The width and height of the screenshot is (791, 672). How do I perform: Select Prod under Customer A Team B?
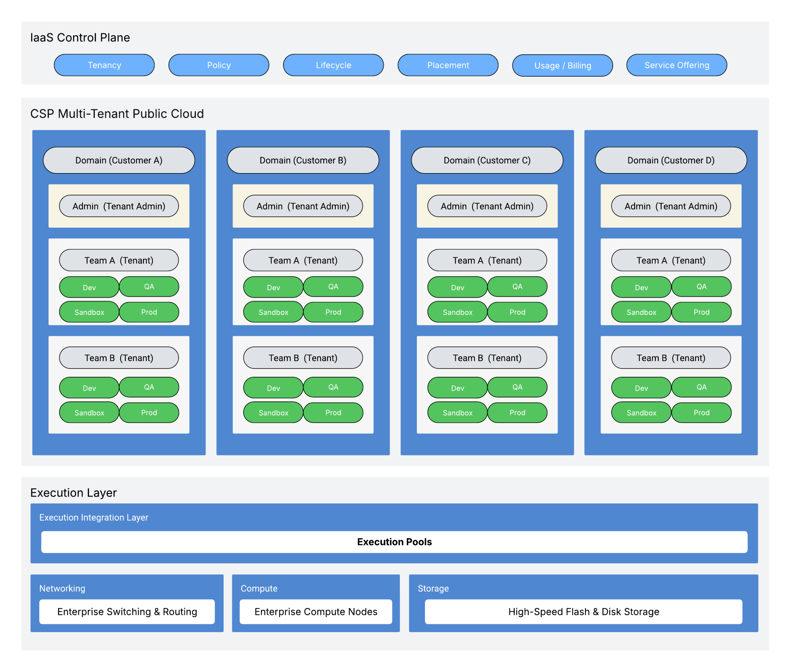pyautogui.click(x=149, y=413)
